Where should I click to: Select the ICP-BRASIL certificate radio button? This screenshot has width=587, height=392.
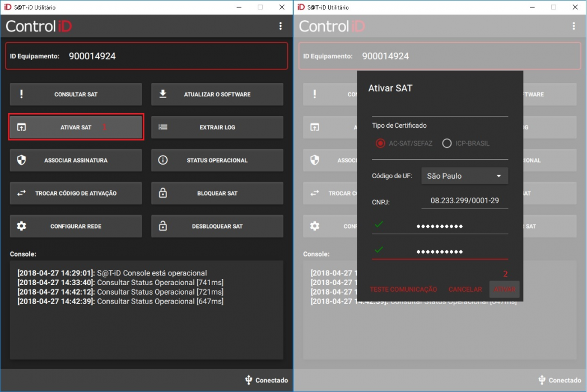point(446,143)
